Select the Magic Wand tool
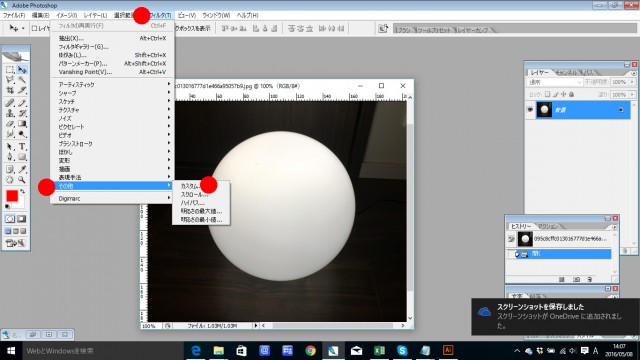 click(x=22, y=80)
